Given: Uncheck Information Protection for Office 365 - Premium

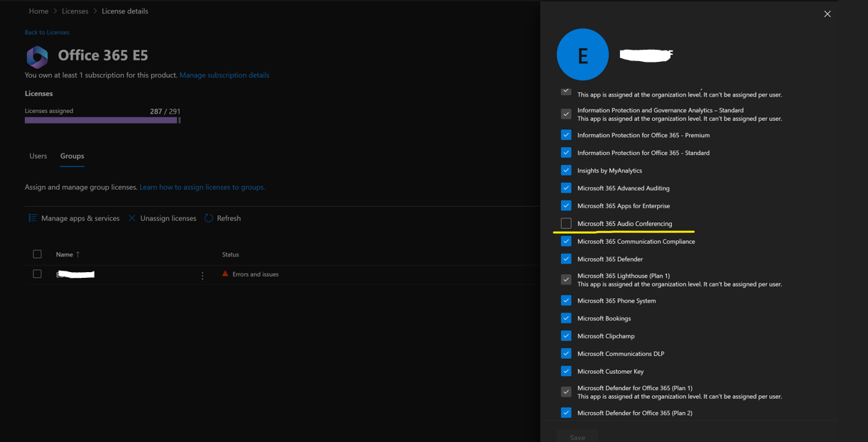Looking at the screenshot, I should click(566, 134).
